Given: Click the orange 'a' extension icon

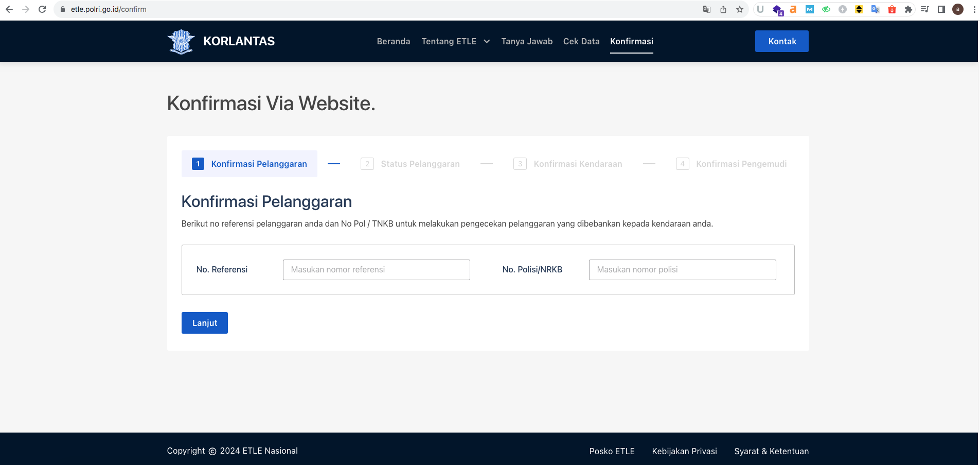Looking at the screenshot, I should click(793, 9).
